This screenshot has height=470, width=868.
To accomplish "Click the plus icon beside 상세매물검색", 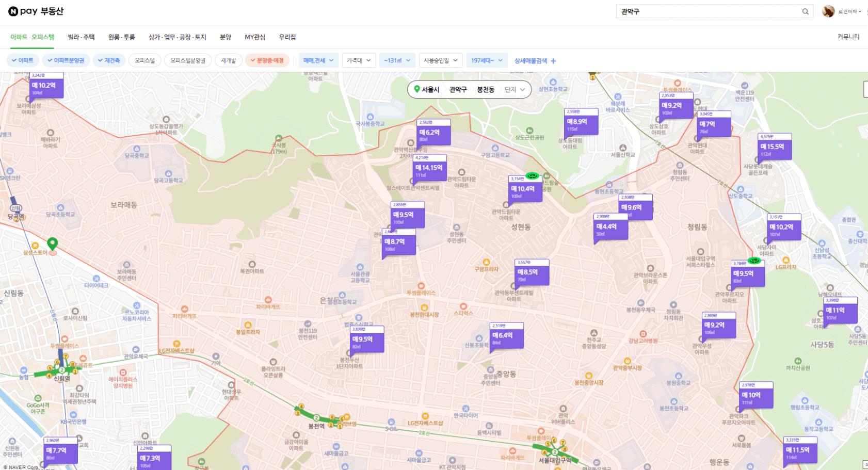I will [553, 61].
